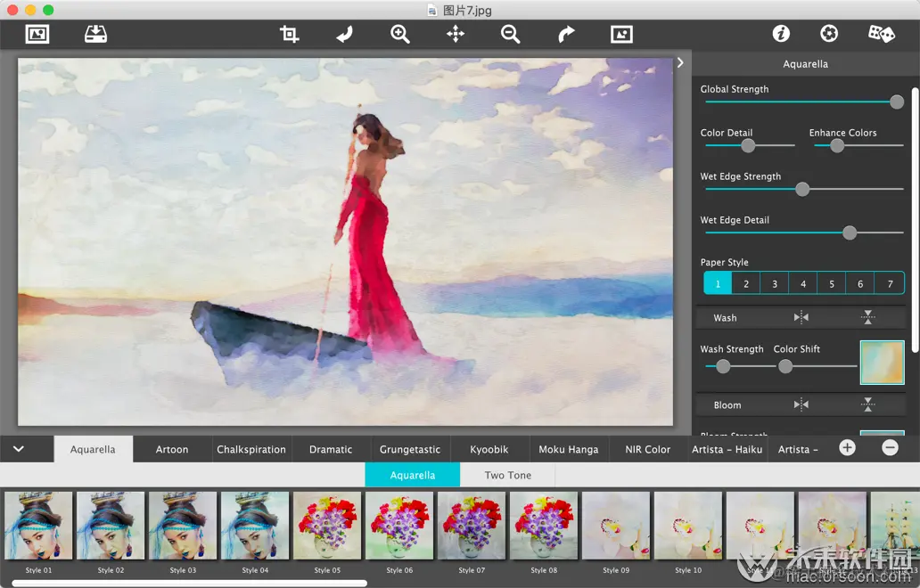Click the Color Detail slider handle
The height and width of the screenshot is (588, 920).
[x=748, y=145]
